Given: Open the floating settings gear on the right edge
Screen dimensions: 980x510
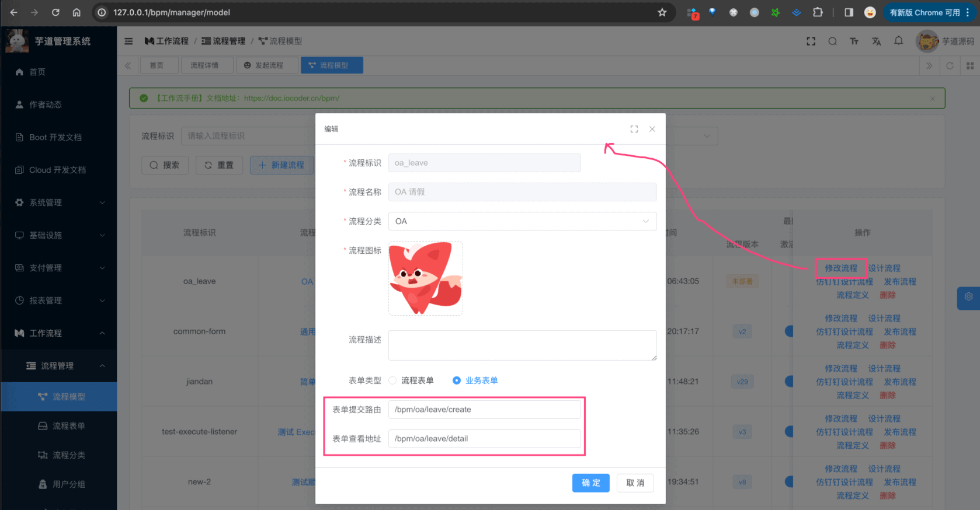Looking at the screenshot, I should click(968, 297).
